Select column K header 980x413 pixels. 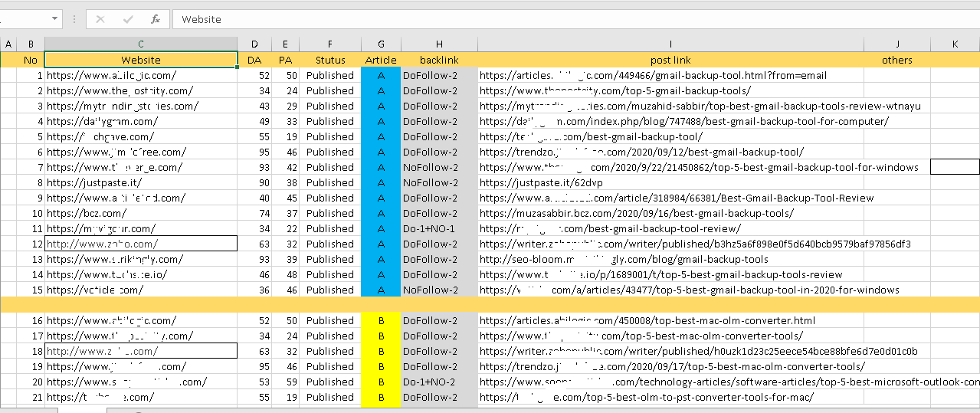[x=955, y=44]
